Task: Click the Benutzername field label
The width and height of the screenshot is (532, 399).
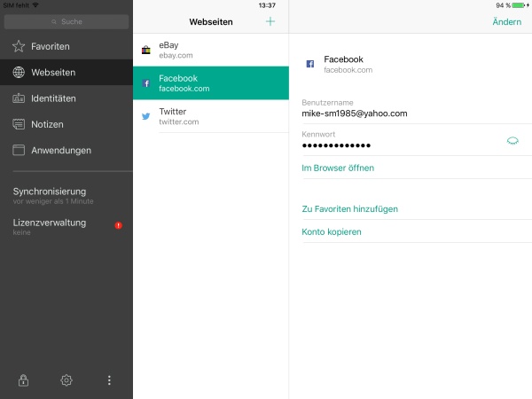Action: [327, 103]
